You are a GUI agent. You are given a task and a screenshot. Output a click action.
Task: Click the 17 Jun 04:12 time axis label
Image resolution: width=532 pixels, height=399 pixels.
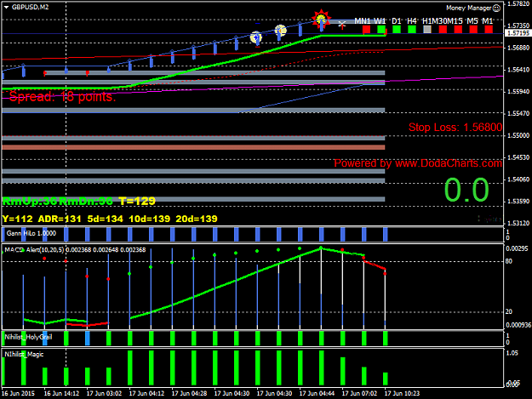146,394
